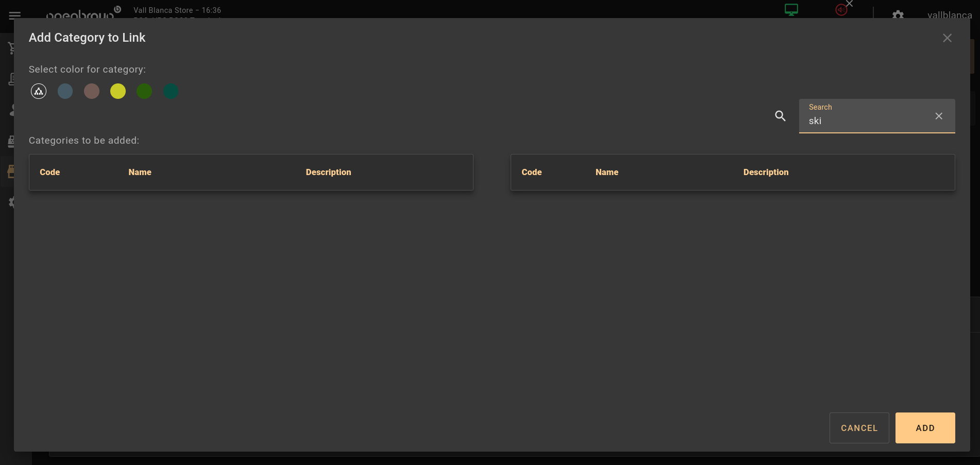This screenshot has height=465, width=980.
Task: Sort search results table by Code
Action: pyautogui.click(x=532, y=172)
